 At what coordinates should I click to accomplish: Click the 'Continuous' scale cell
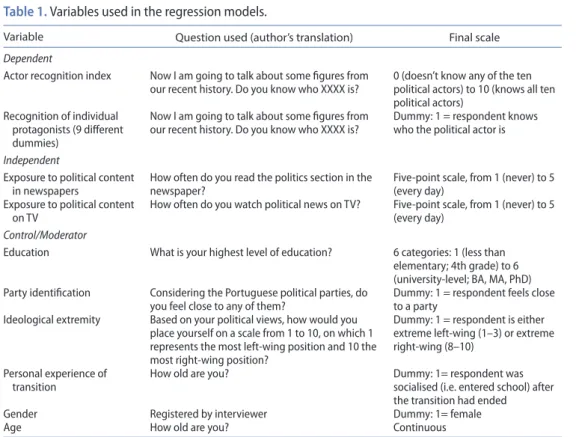(420, 427)
